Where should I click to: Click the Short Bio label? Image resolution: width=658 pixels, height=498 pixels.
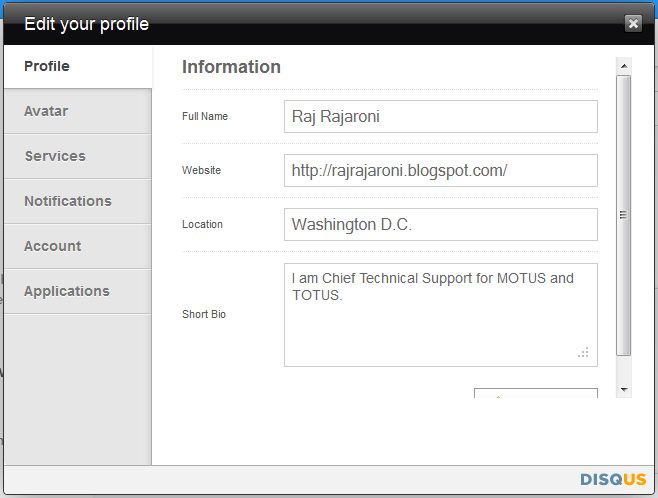pyautogui.click(x=204, y=314)
